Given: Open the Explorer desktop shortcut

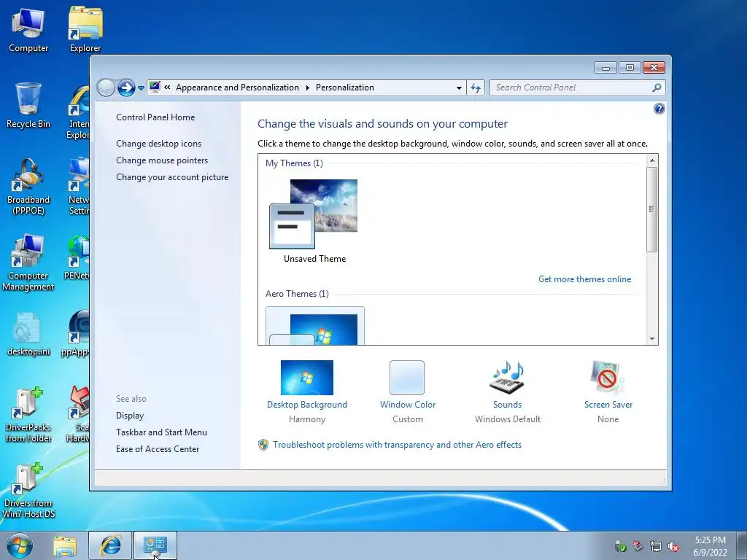Looking at the screenshot, I should (85, 30).
